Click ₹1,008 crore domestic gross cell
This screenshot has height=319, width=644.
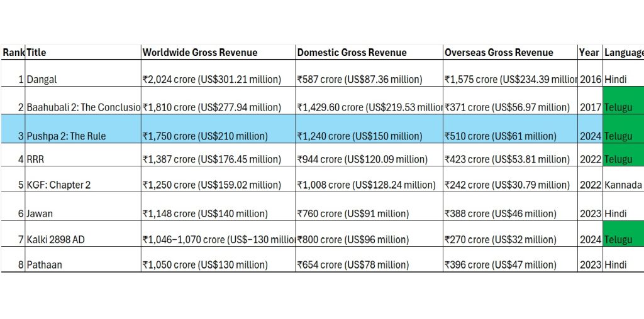pyautogui.click(x=369, y=179)
